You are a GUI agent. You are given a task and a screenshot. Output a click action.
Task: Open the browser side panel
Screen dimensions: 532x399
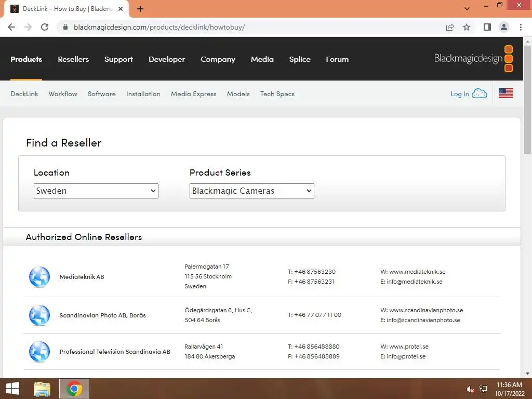click(487, 27)
